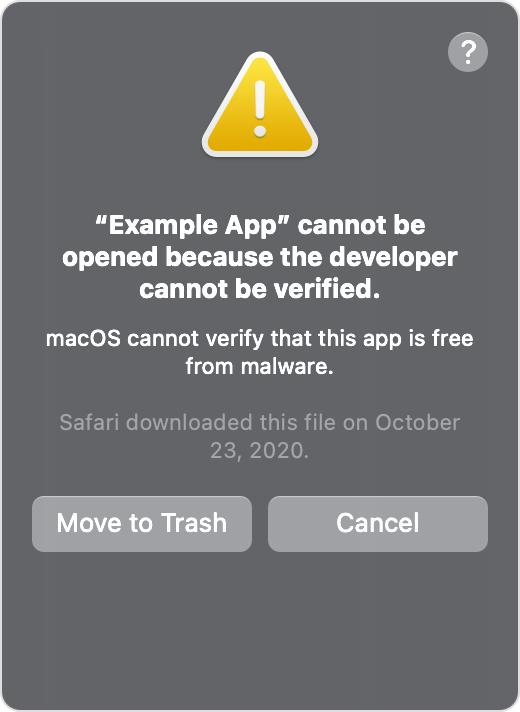520x712 pixels.
Task: Click the word "Safari" in the gray text
Action: (x=89, y=423)
